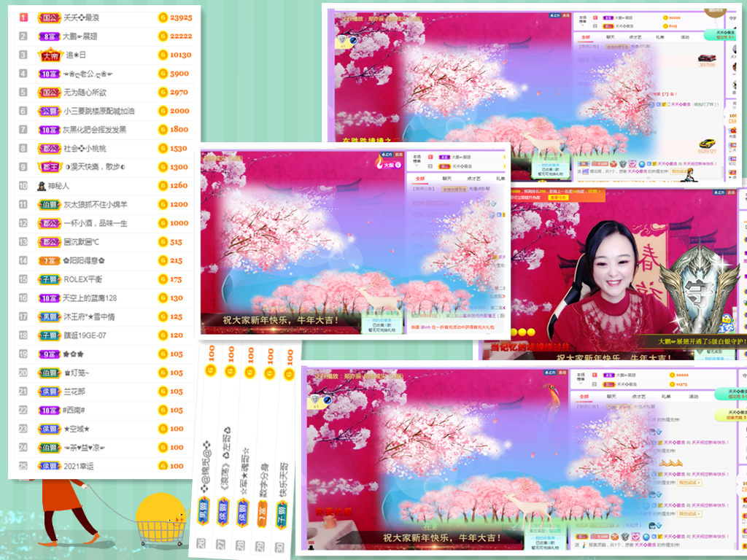
Task: Select the 活动 tab in the bottom window
Action: tap(693, 396)
